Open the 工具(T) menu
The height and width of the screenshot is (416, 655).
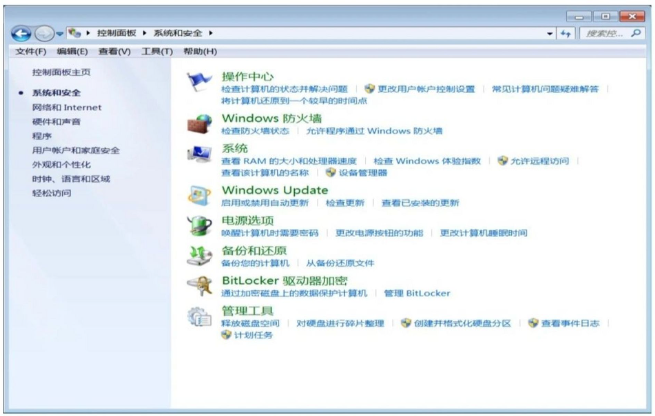157,51
